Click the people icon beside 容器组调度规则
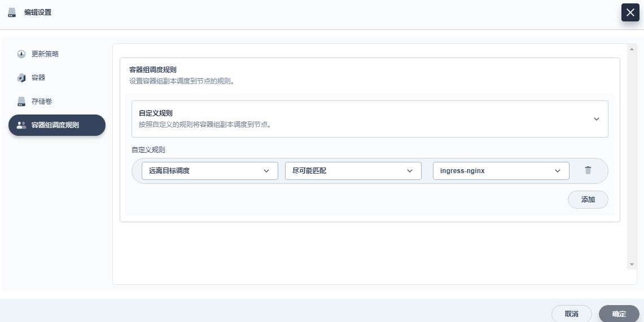Viewport: 644px width, 322px height. click(21, 125)
